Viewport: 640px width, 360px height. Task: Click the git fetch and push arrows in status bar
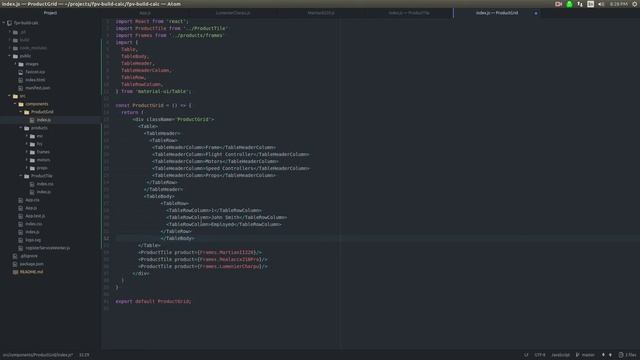(607, 355)
